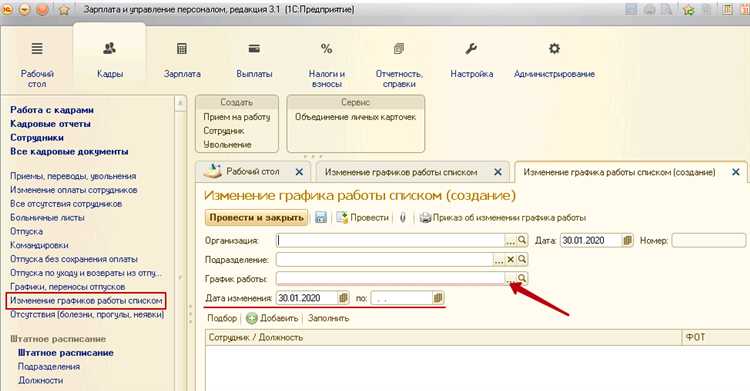Open the Настройка section
Image resolution: width=750 pixels, height=391 pixels.
click(x=471, y=60)
